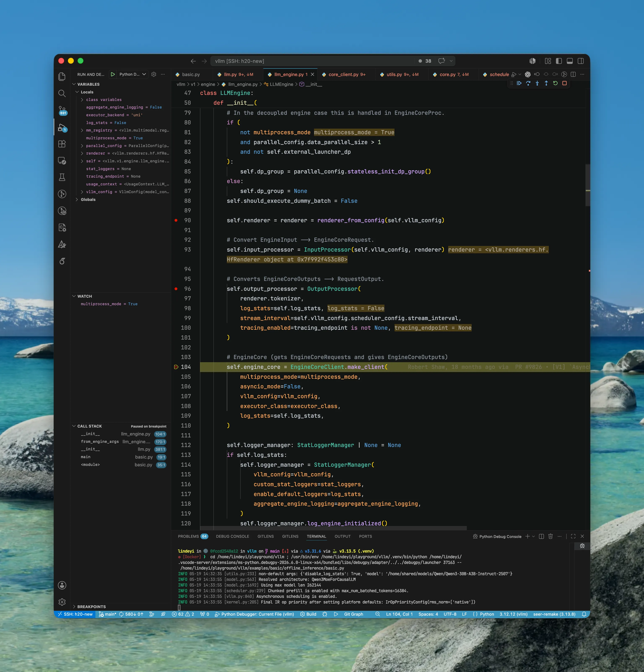Switch to core_client.py editor tab
644x672 pixels.
[347, 74]
